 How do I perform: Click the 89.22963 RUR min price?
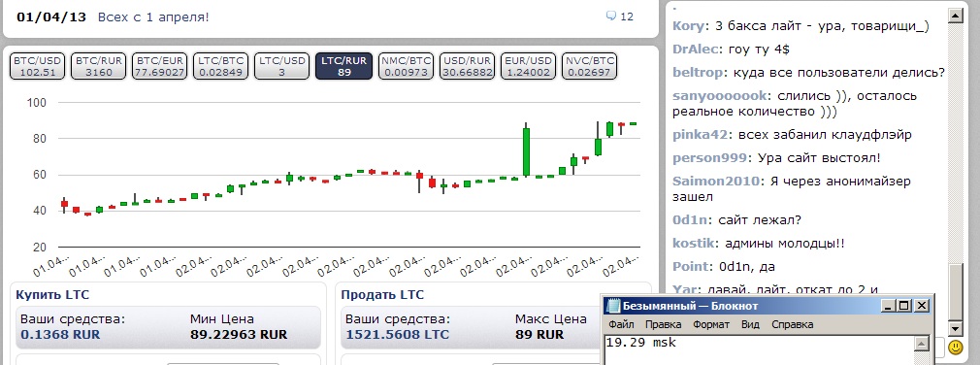pyautogui.click(x=238, y=334)
